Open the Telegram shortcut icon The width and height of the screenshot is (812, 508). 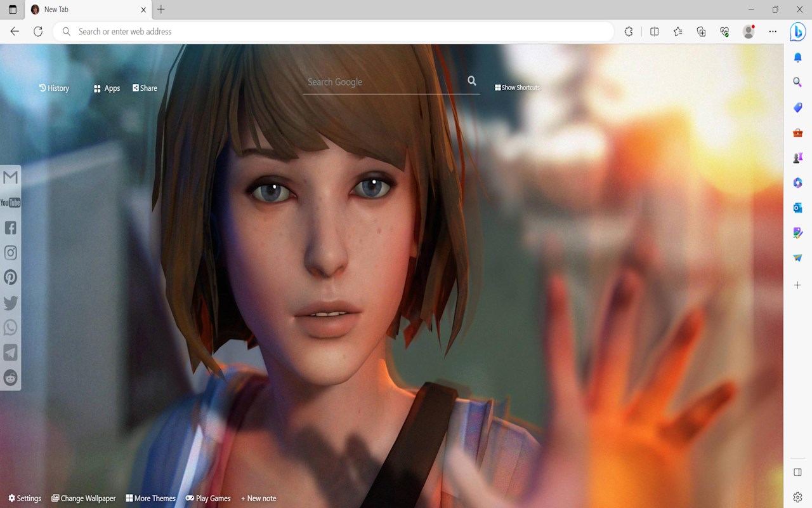tap(10, 353)
